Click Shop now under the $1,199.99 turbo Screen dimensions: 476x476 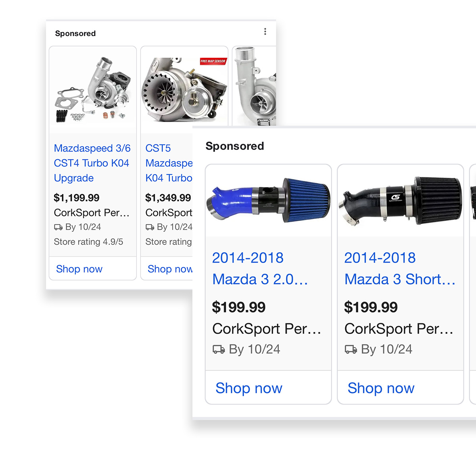coord(79,269)
